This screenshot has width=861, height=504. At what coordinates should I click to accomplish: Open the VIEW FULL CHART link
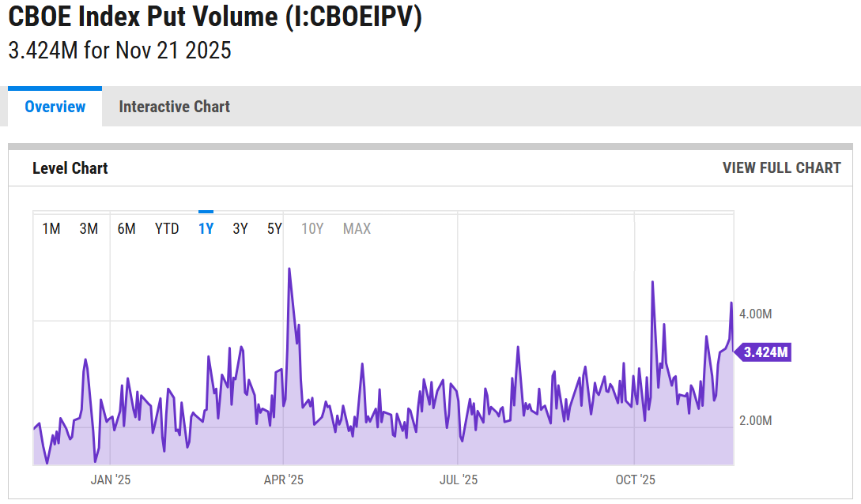[781, 167]
